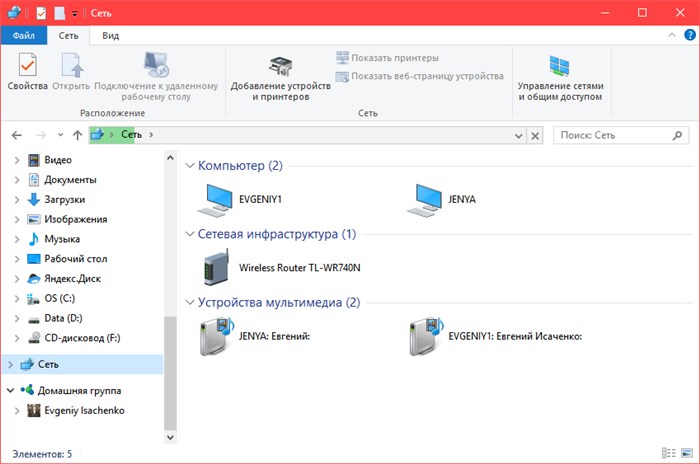Viewport: 700px width, 464px height.
Task: Maximize the Сеть window
Action: click(642, 13)
